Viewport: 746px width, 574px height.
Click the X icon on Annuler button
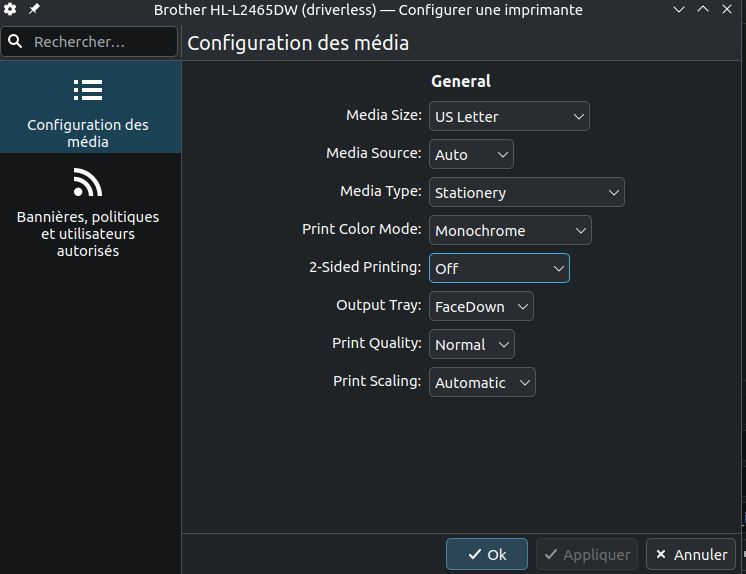click(x=661, y=554)
